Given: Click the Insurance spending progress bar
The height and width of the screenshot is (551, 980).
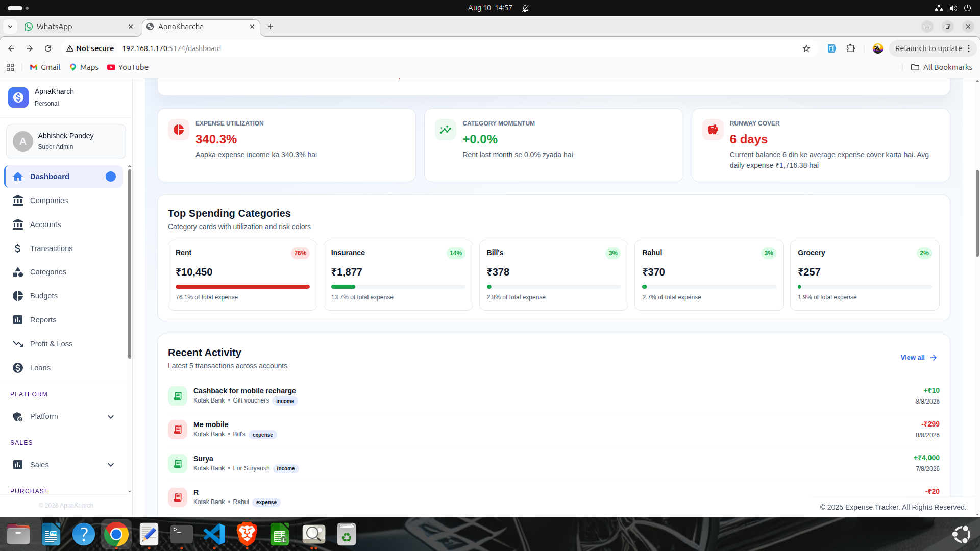Looking at the screenshot, I should (398, 287).
